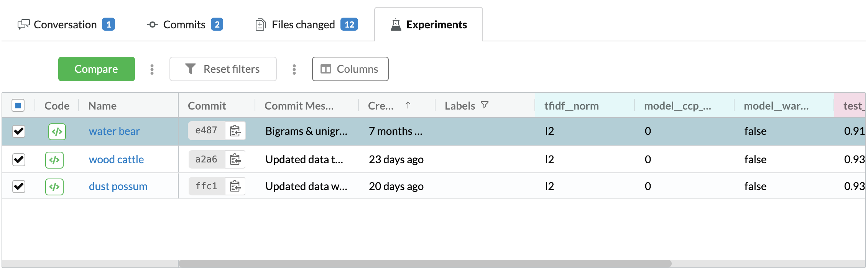Open code icon for wood cattle experiment

[54, 160]
